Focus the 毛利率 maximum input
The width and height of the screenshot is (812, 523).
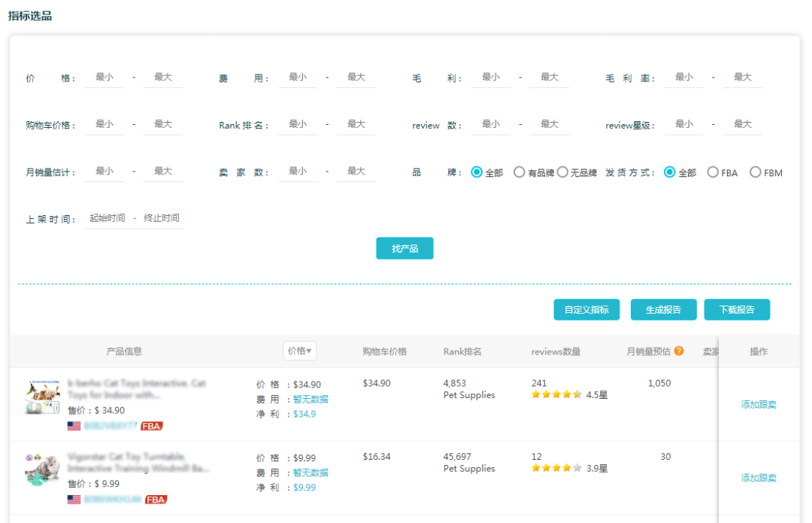click(743, 78)
